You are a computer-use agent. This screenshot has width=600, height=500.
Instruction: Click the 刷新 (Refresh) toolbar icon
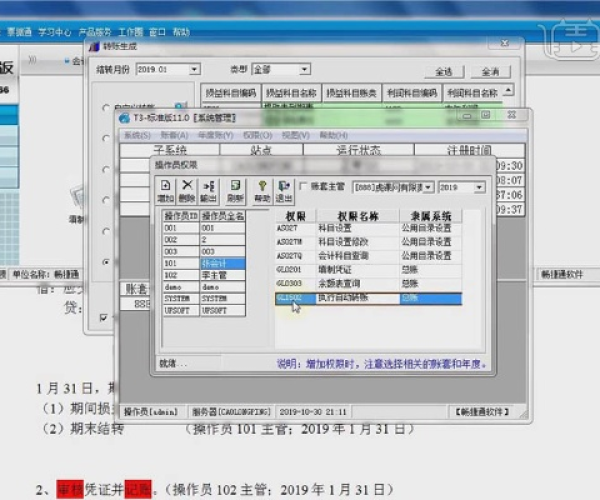[x=235, y=190]
